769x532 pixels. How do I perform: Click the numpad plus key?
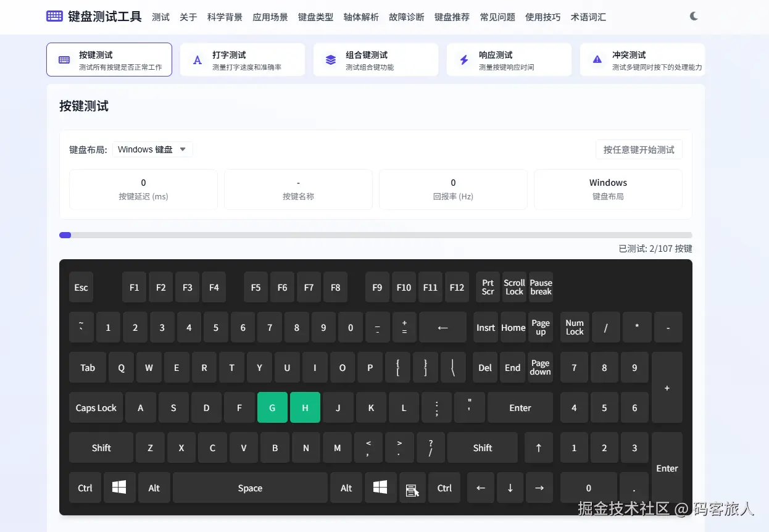point(667,388)
